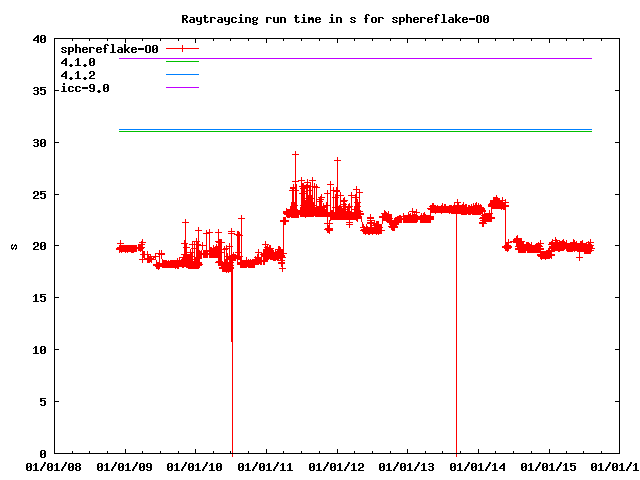Screen dimensions: 640x480
Task: Click the 01/01/13 date on x-axis
Action: pyautogui.click(x=409, y=466)
